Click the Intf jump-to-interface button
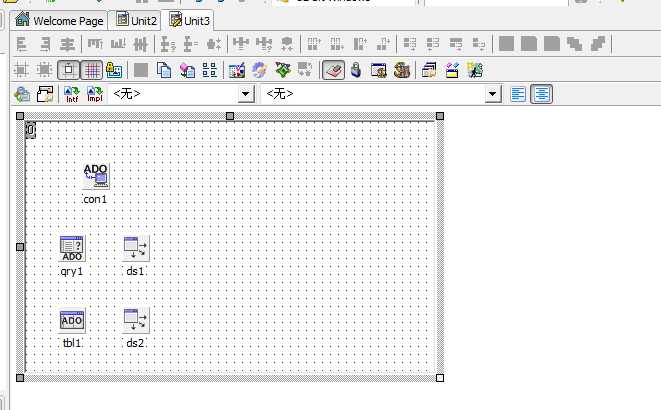 (x=72, y=94)
